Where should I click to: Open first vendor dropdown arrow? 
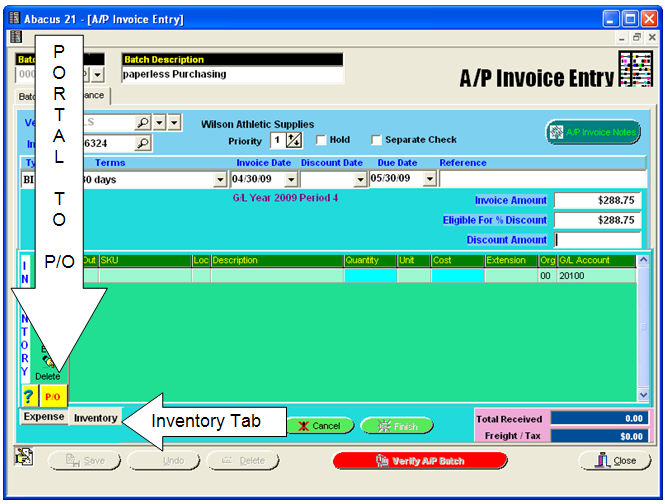(159, 123)
